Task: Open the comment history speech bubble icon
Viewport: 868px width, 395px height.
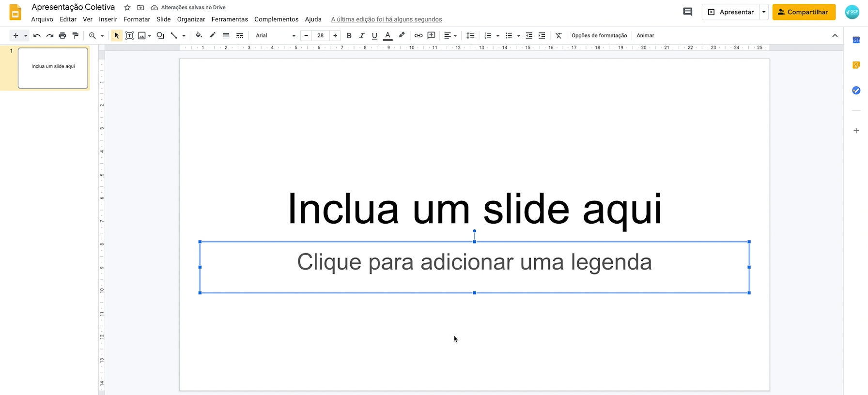Action: (687, 12)
